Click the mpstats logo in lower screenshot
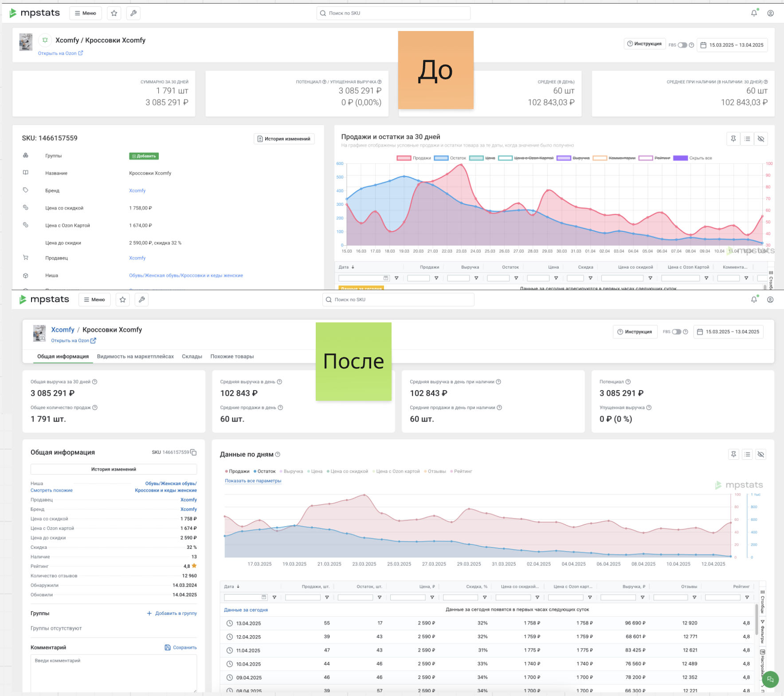784x696 pixels. [44, 299]
